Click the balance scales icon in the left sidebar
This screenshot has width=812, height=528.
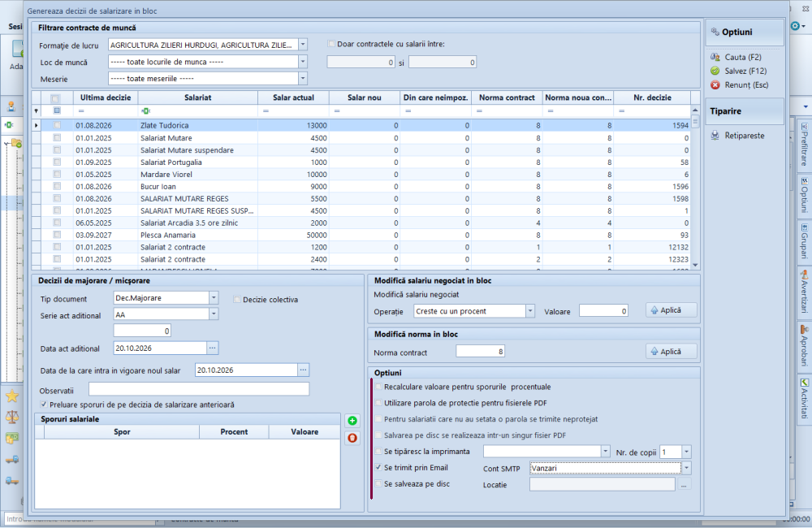point(12,417)
